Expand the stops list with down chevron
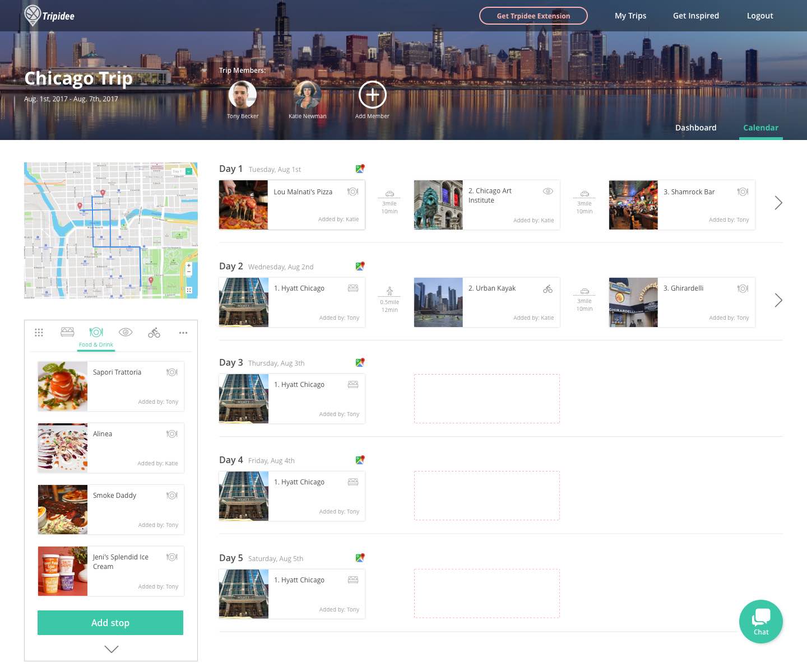The image size is (807, 672). point(112,649)
